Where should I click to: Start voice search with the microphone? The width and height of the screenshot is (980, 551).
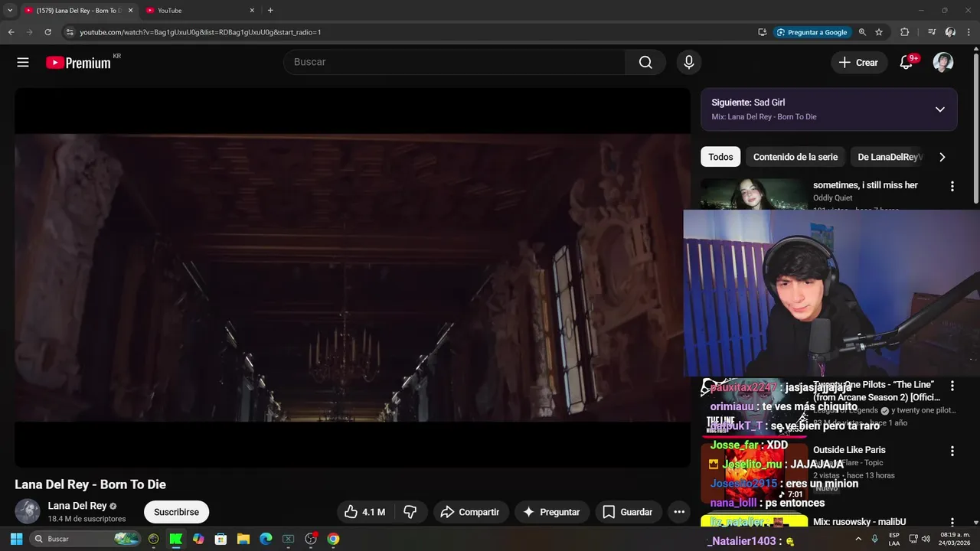click(689, 63)
